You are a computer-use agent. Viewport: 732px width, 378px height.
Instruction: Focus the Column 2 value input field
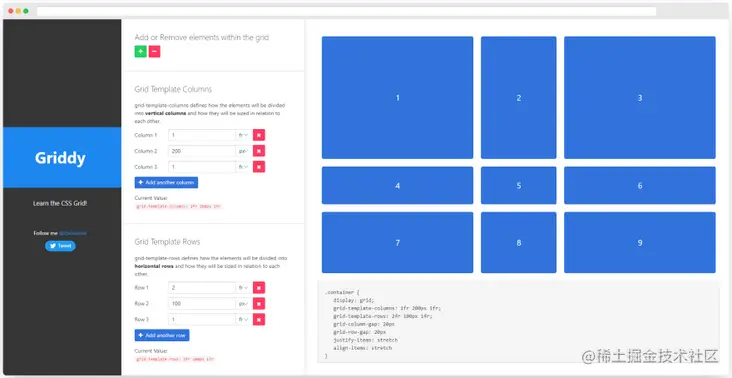(202, 151)
